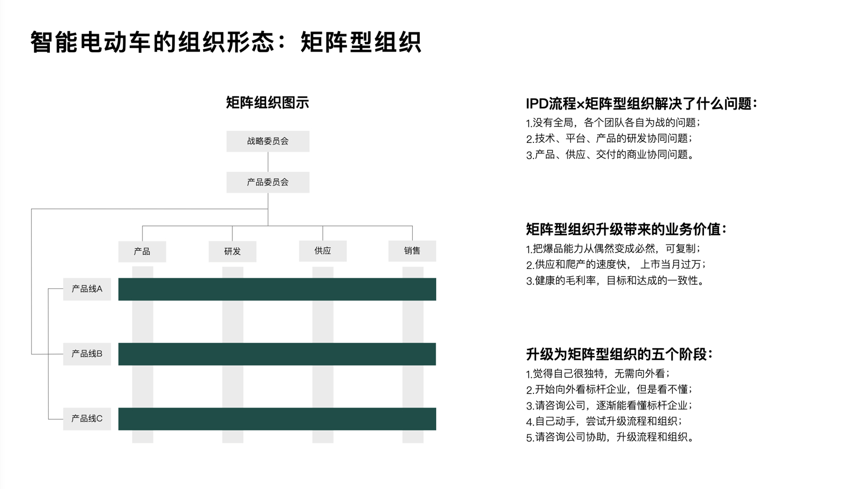The height and width of the screenshot is (489, 868).
Task: Click the 产品线C label box
Action: click(86, 418)
